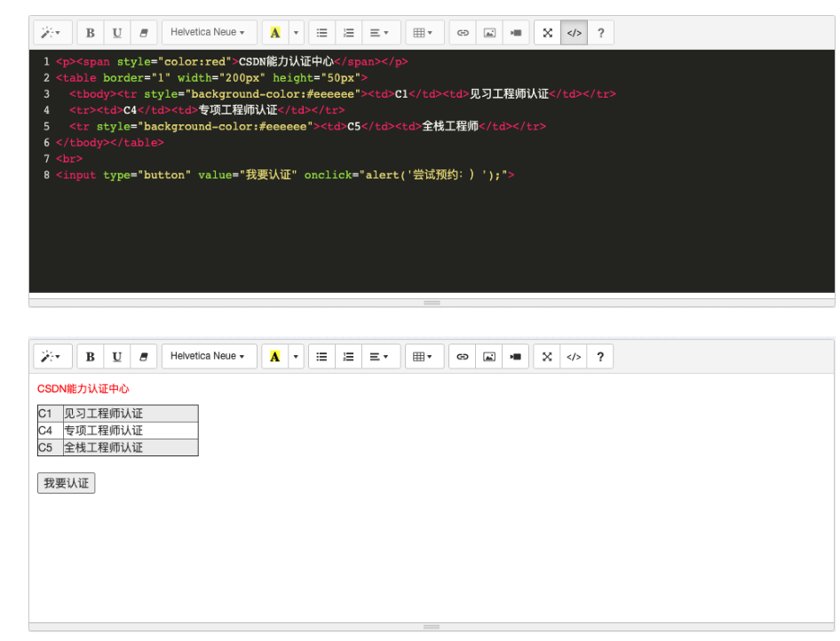Click the insert picture icon in bottom editor
The image size is (840, 641).
488,357
